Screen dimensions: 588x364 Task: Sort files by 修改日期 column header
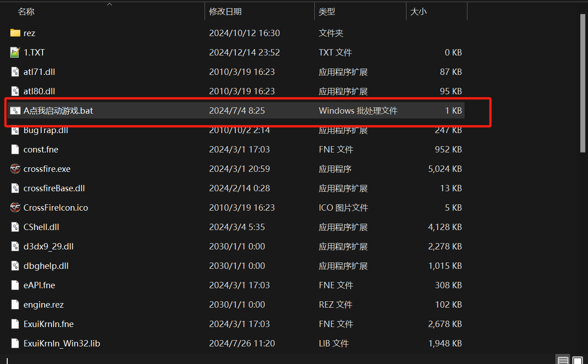click(225, 12)
